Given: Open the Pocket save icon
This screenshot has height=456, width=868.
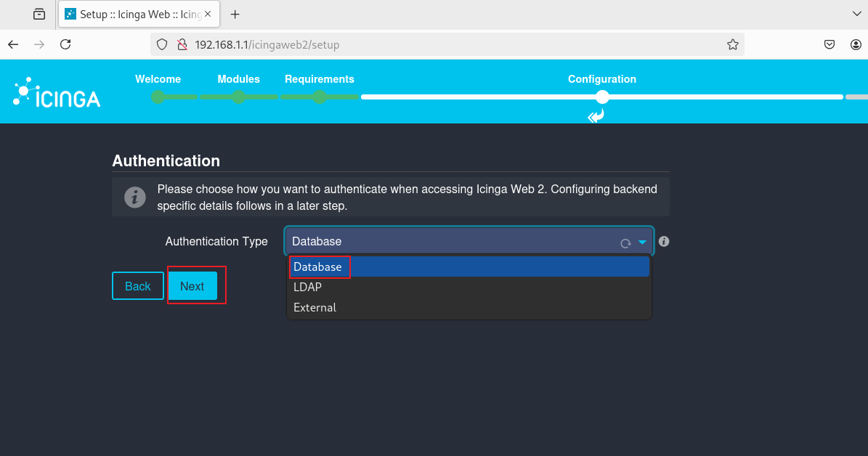Looking at the screenshot, I should point(830,45).
